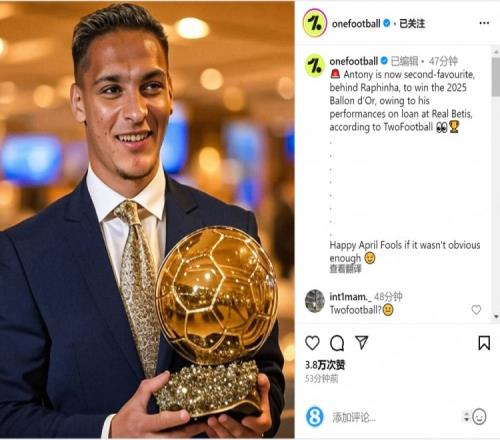Open the onefootball username in the header
The height and width of the screenshot is (440, 500).
[x=356, y=24]
